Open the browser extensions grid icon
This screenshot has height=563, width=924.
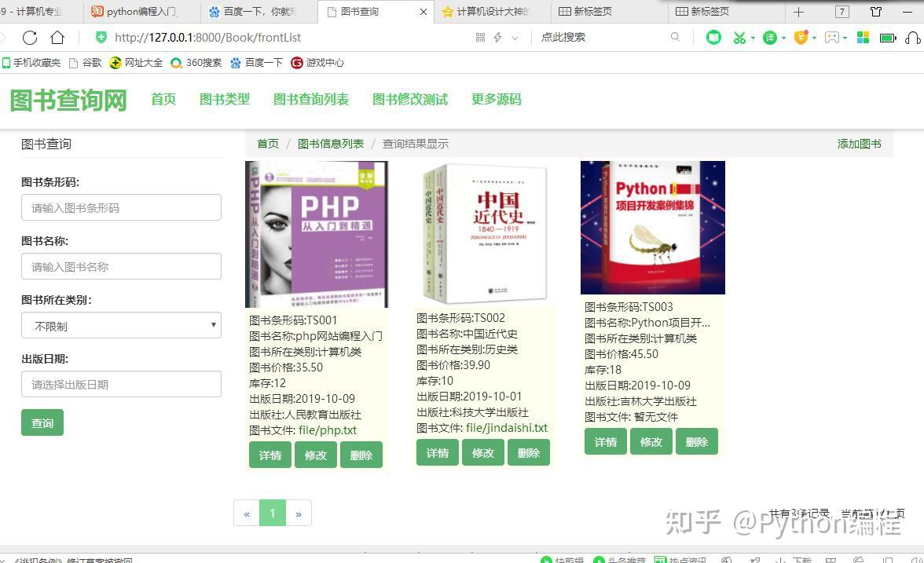click(x=864, y=37)
